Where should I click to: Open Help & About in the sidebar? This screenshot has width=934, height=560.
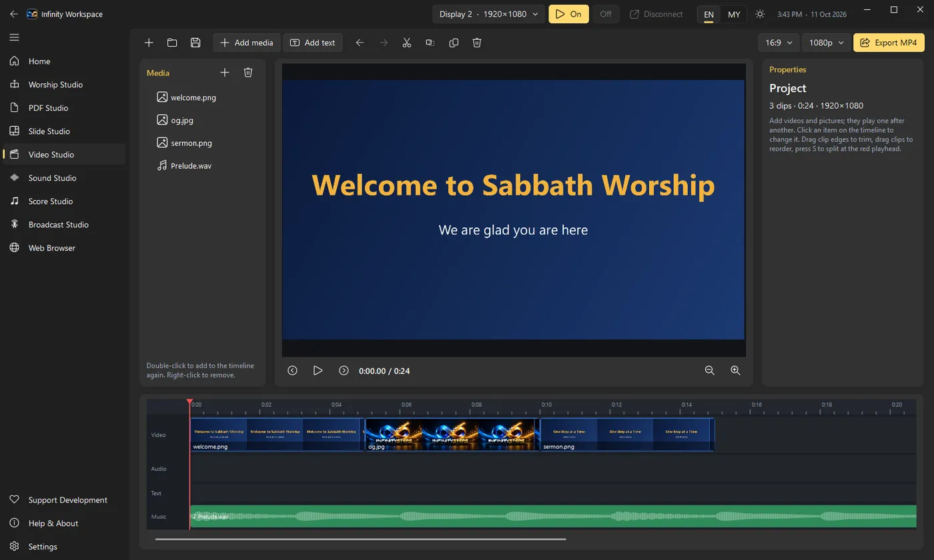pos(64,523)
